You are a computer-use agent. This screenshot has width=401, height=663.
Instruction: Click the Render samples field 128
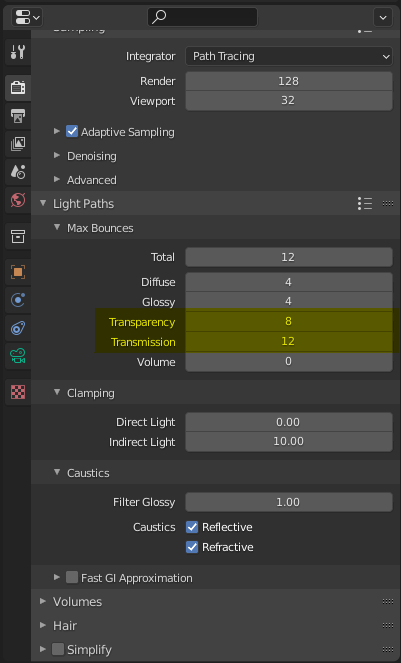289,81
